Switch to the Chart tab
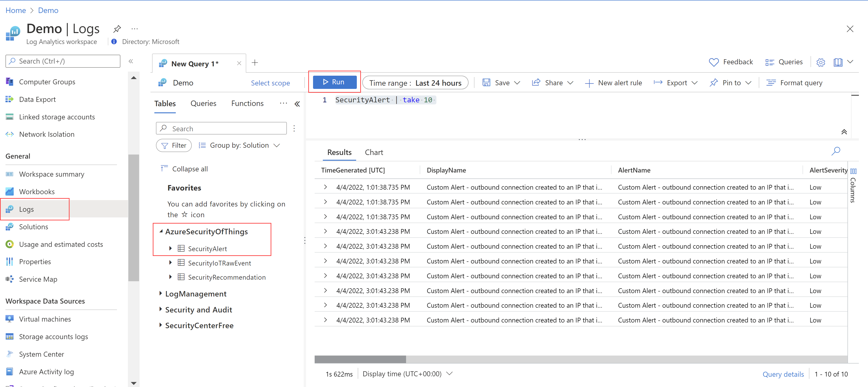 (x=374, y=152)
